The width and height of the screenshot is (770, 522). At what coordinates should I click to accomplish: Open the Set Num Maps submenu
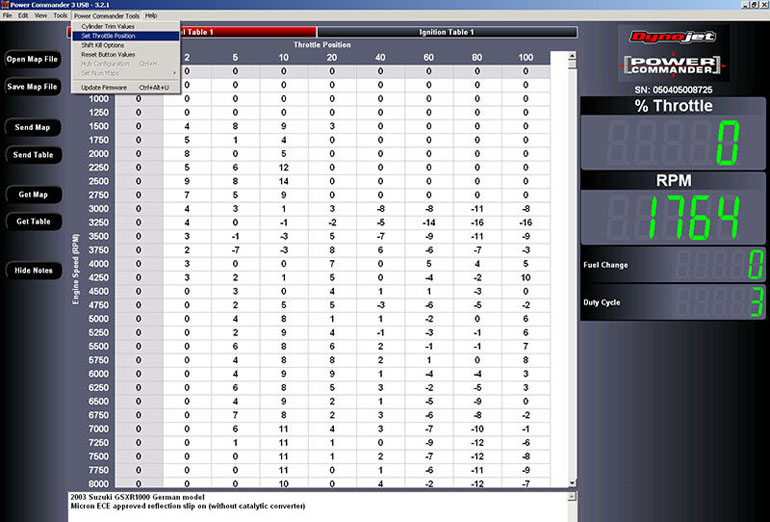point(100,73)
